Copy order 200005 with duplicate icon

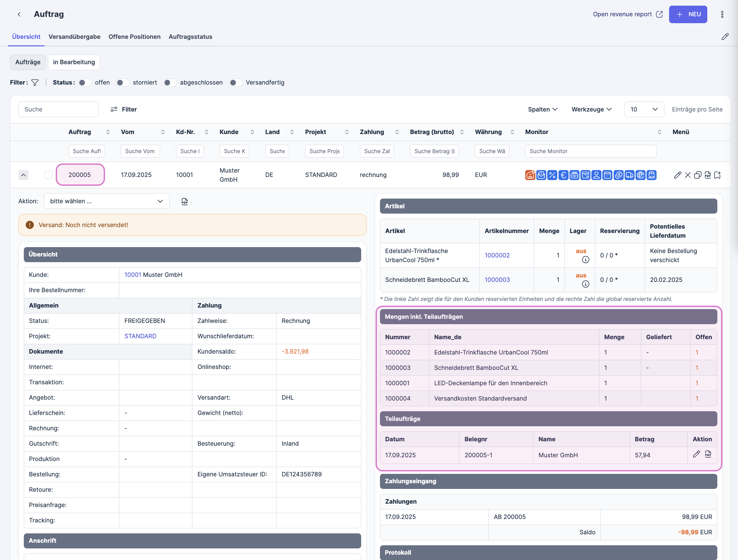click(x=698, y=175)
